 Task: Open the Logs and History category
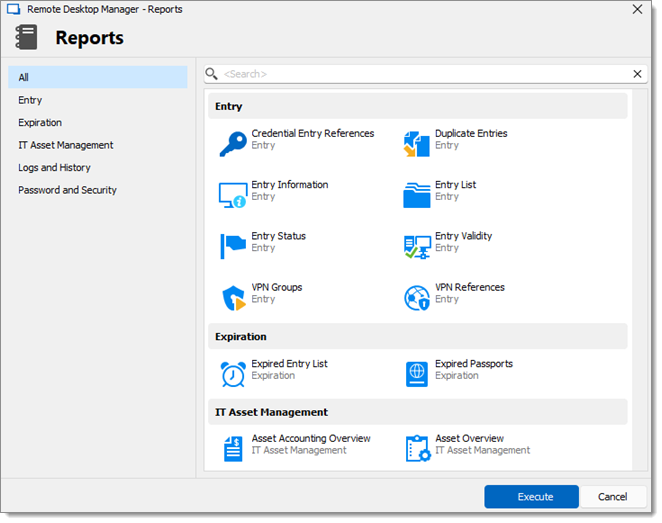98,168
